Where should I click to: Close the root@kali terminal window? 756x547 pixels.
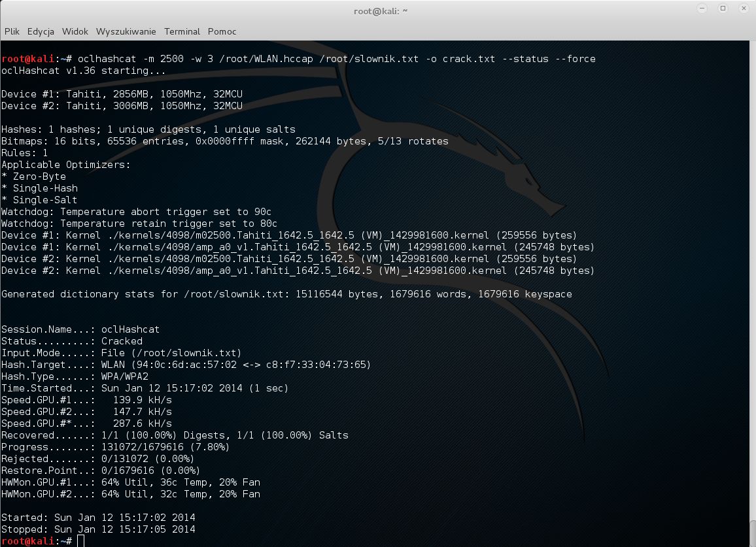tap(744, 8)
